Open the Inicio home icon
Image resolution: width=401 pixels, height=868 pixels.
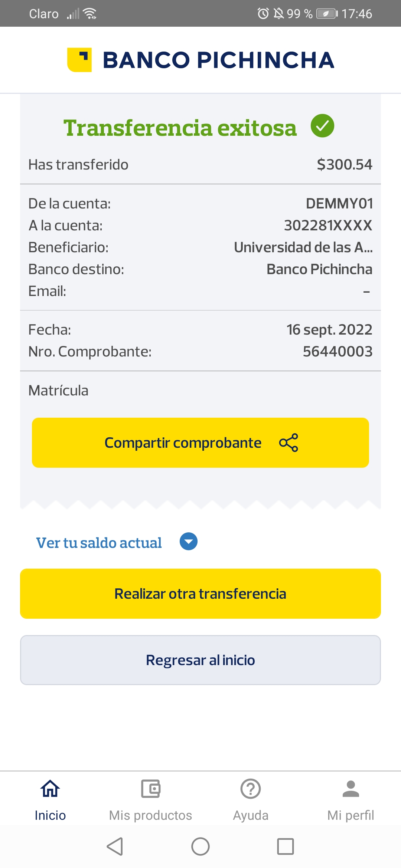click(50, 788)
